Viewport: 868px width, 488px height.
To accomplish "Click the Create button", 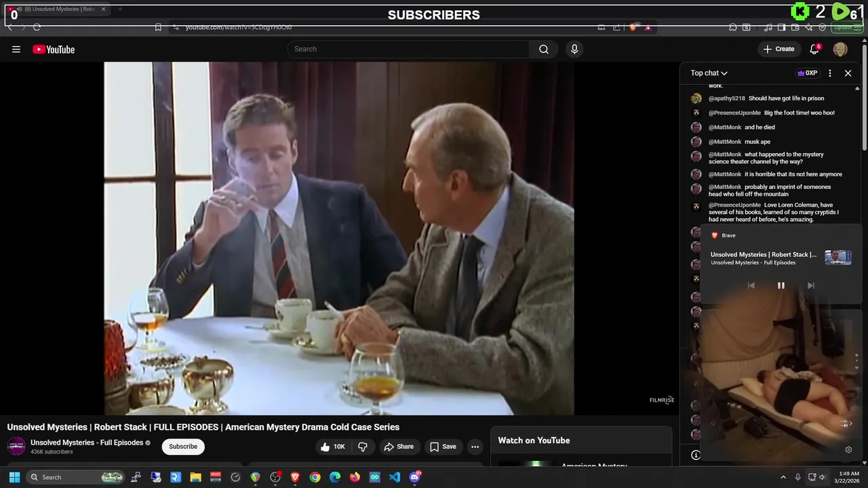I will point(778,49).
